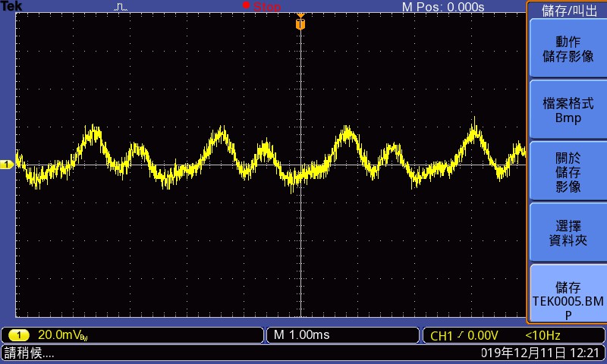The image size is (607, 364).
Task: Click the M Pos: 0.000s readout
Action: click(442, 7)
